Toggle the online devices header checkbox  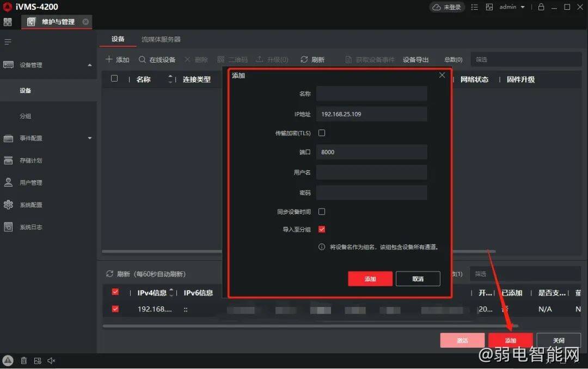click(115, 292)
